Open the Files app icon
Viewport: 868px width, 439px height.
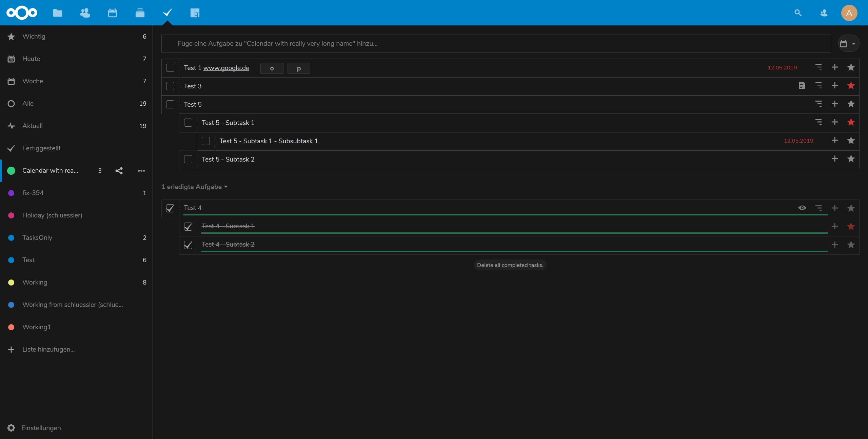(58, 13)
